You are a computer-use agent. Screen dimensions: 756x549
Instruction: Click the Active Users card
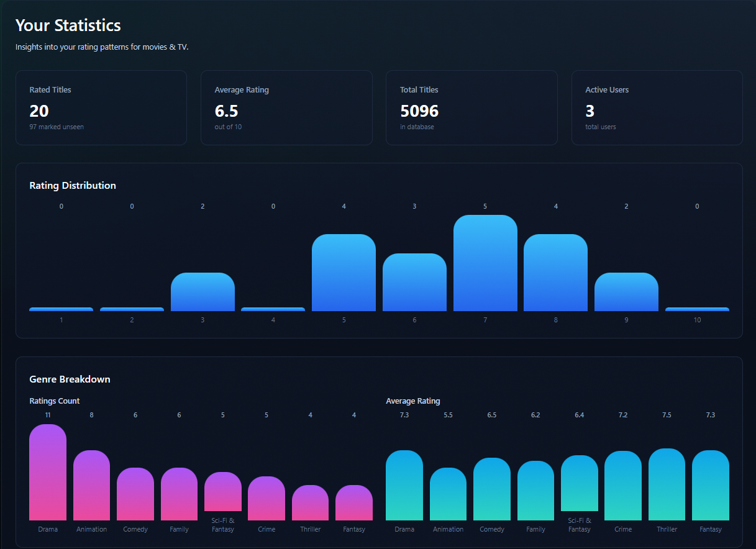tap(657, 107)
